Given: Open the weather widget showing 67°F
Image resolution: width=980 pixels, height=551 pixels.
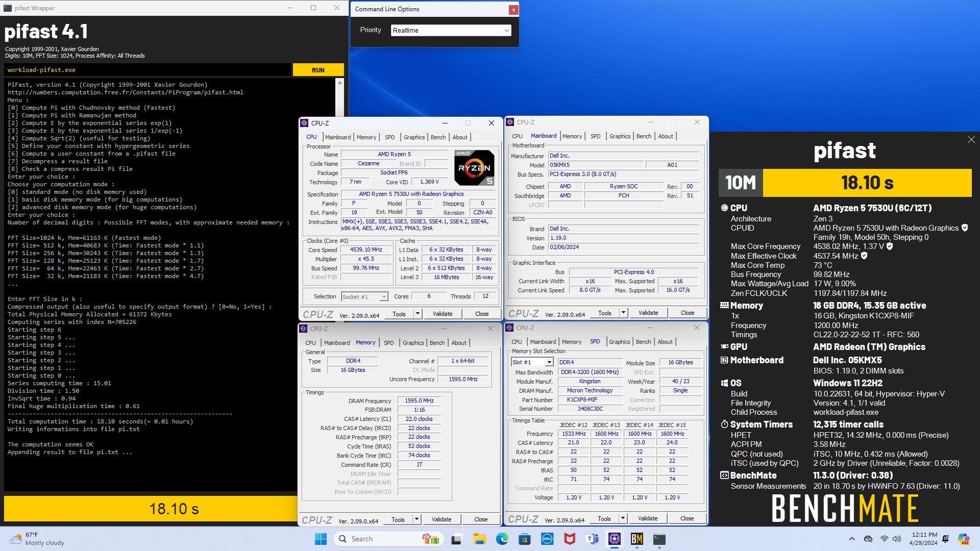Looking at the screenshot, I should pyautogui.click(x=38, y=539).
